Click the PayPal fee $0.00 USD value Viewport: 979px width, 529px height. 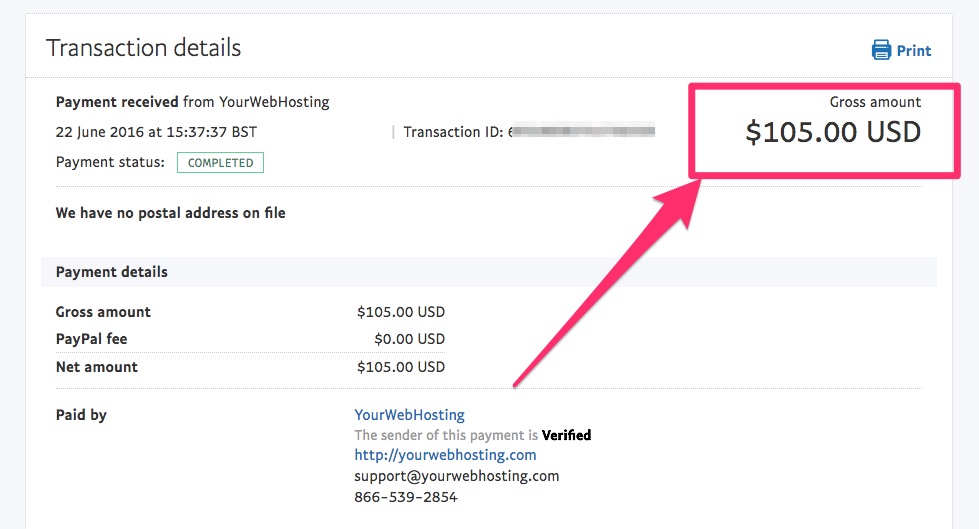(x=410, y=339)
